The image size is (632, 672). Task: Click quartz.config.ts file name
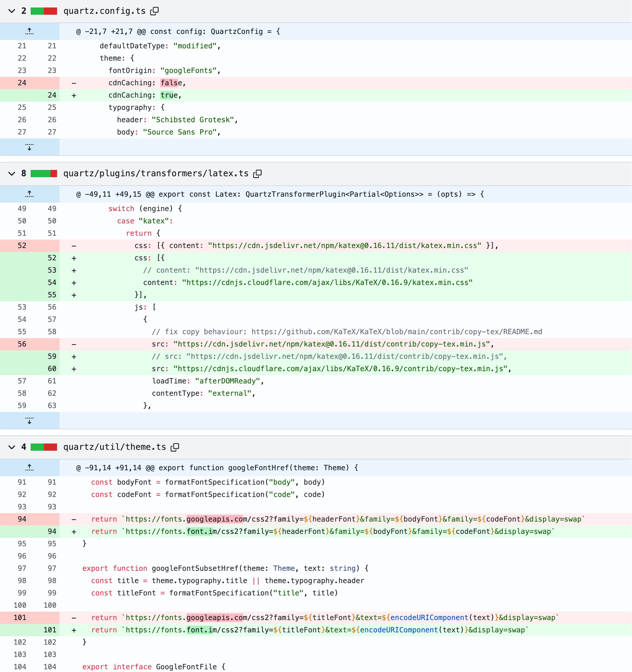click(x=104, y=11)
